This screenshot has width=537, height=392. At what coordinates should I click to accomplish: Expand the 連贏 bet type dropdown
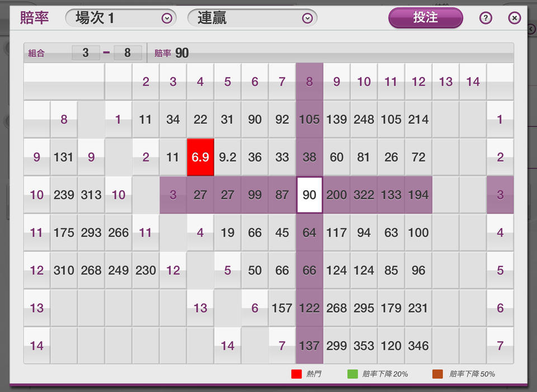pos(252,18)
